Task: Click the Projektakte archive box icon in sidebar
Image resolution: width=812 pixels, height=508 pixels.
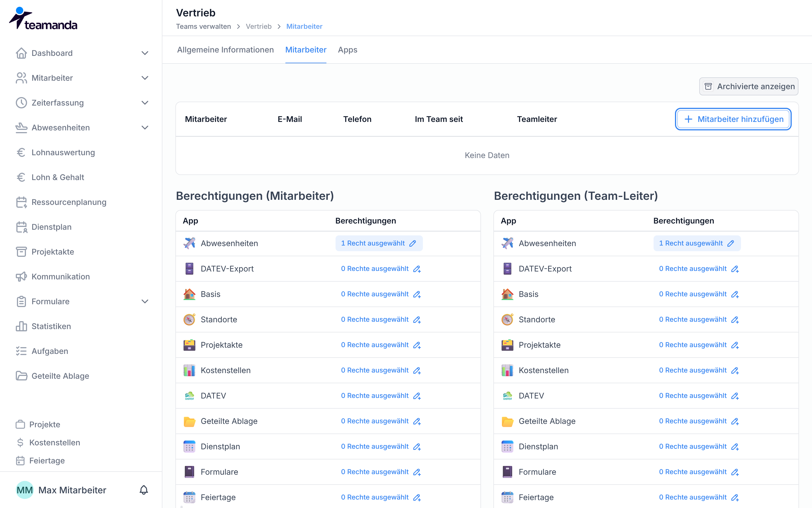Action: [x=21, y=252]
